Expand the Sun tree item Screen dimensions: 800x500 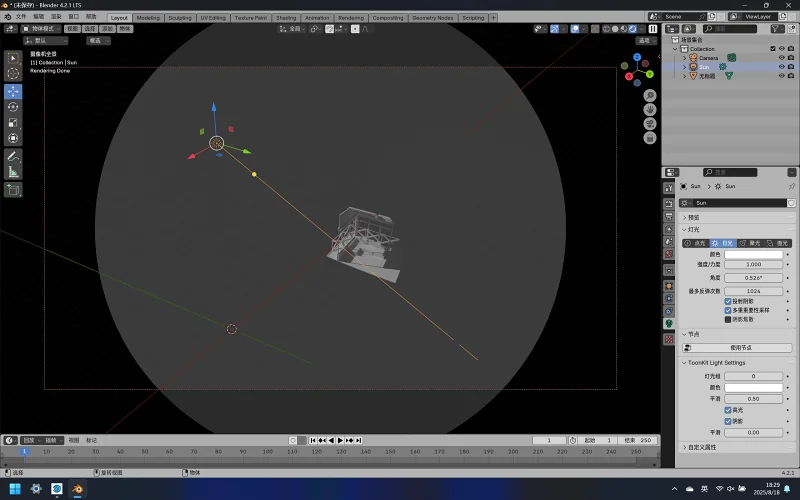point(685,67)
